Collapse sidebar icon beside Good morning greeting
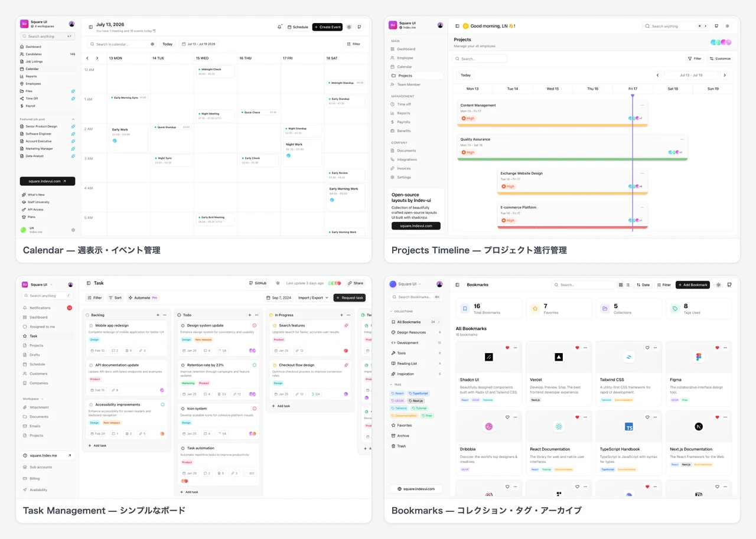This screenshot has height=539, width=756. point(457,26)
